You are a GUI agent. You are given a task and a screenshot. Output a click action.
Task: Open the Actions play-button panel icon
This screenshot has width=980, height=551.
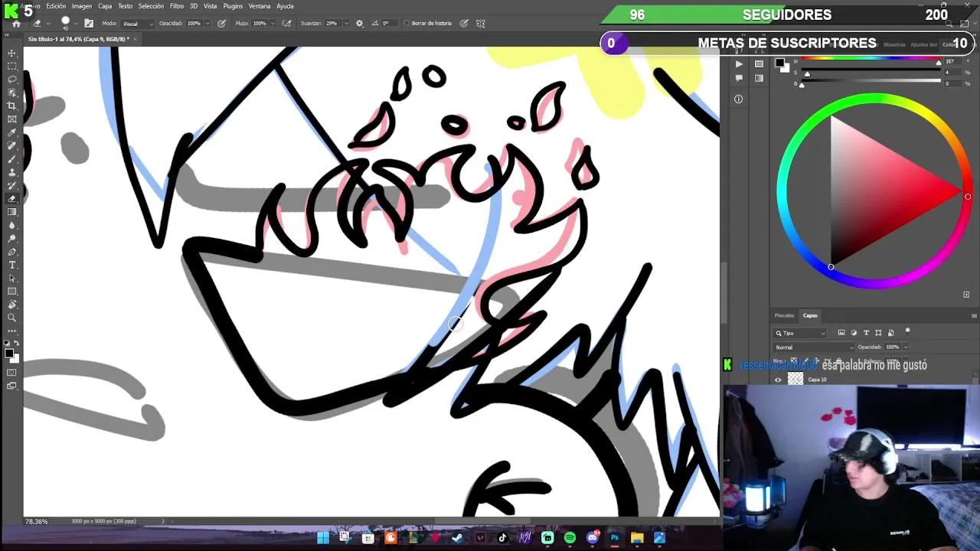coord(738,64)
